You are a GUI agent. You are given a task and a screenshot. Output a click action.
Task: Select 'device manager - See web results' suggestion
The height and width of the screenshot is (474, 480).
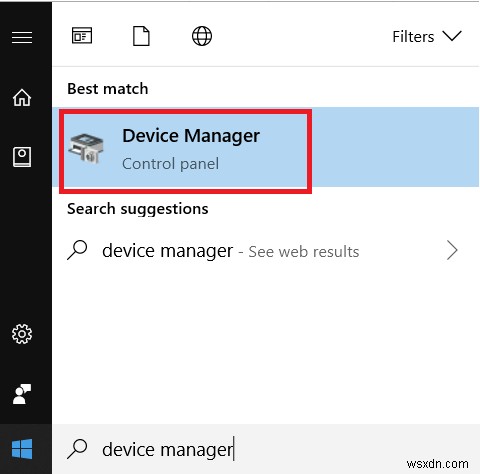(266, 251)
